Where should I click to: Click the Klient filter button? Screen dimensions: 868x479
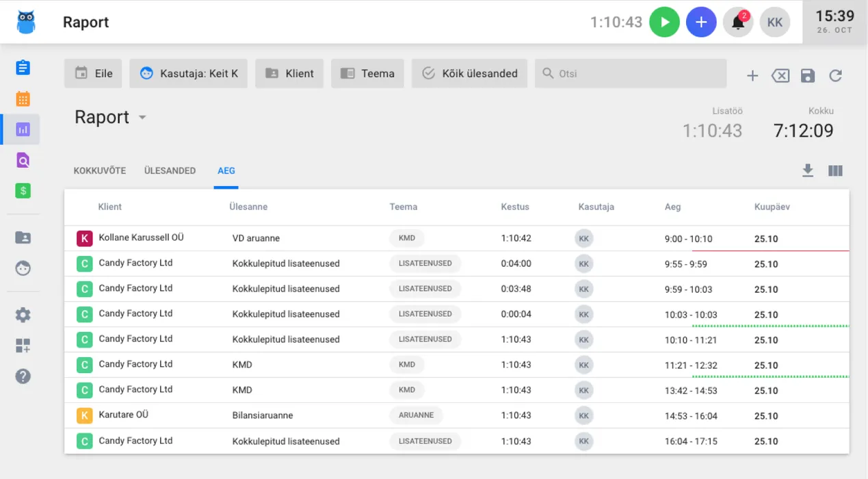289,73
